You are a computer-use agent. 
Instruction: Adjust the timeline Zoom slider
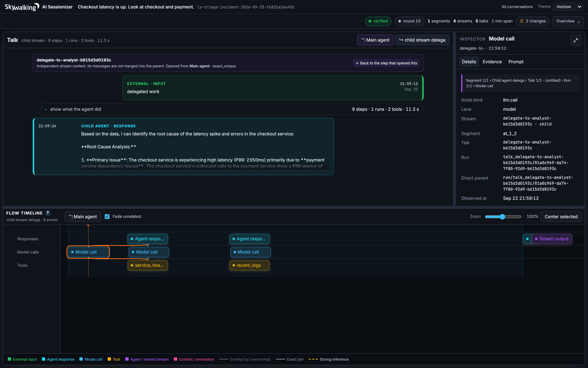click(x=503, y=217)
